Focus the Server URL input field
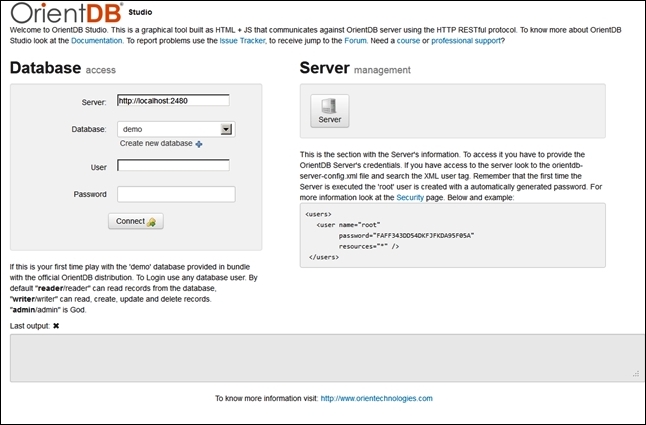 point(173,100)
